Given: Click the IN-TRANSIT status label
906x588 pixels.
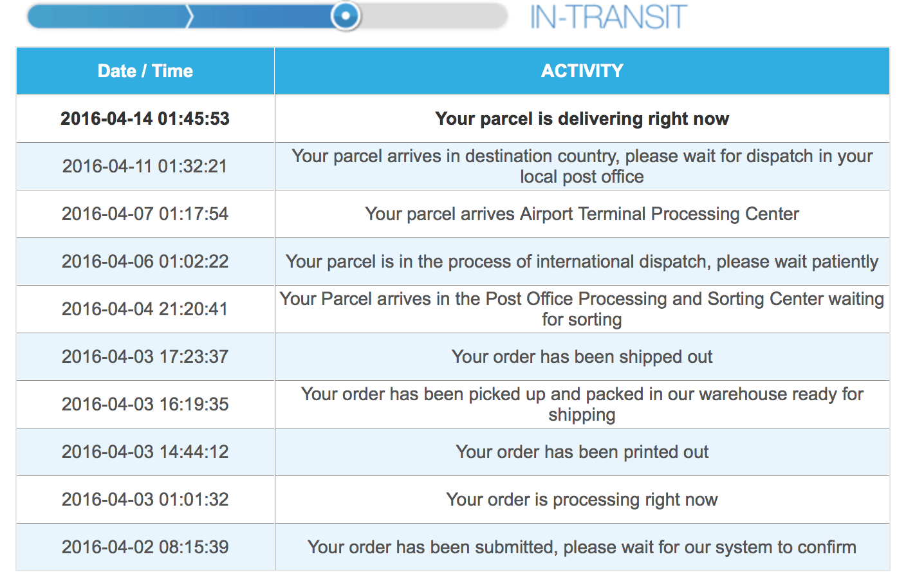Looking at the screenshot, I should pyautogui.click(x=608, y=17).
